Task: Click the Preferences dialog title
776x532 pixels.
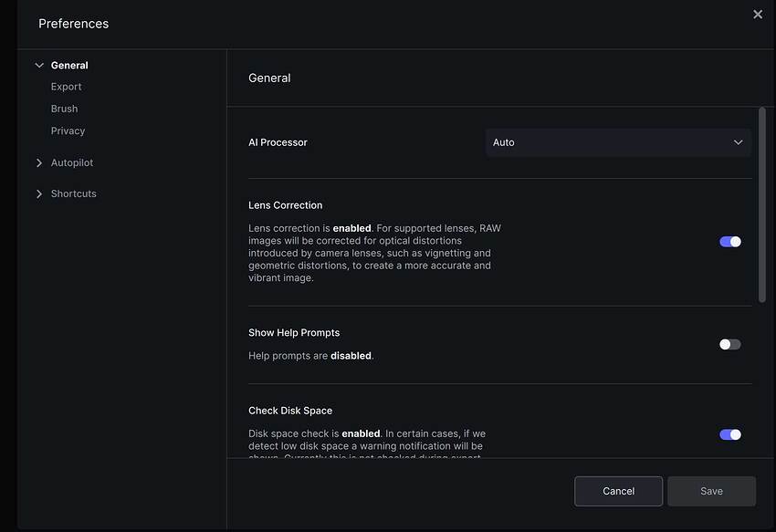Action: [73, 24]
